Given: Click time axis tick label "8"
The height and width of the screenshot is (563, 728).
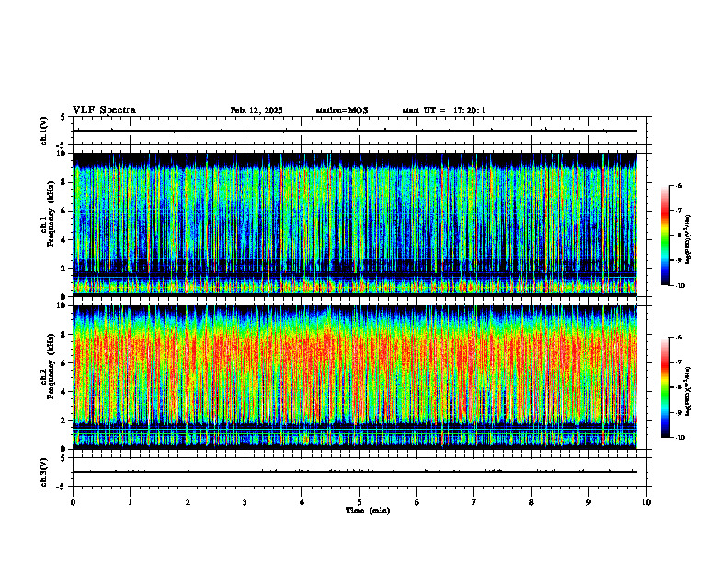Looking at the screenshot, I should point(531,502).
